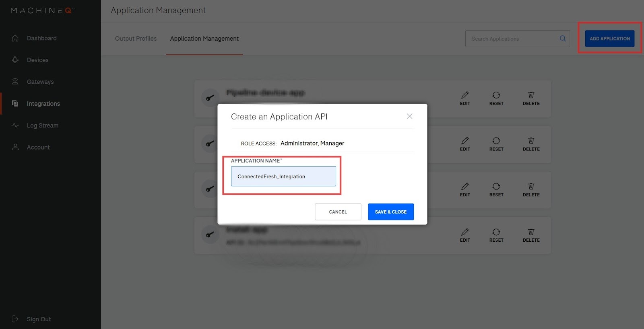Click the Dashboard home icon in sidebar

coord(15,38)
